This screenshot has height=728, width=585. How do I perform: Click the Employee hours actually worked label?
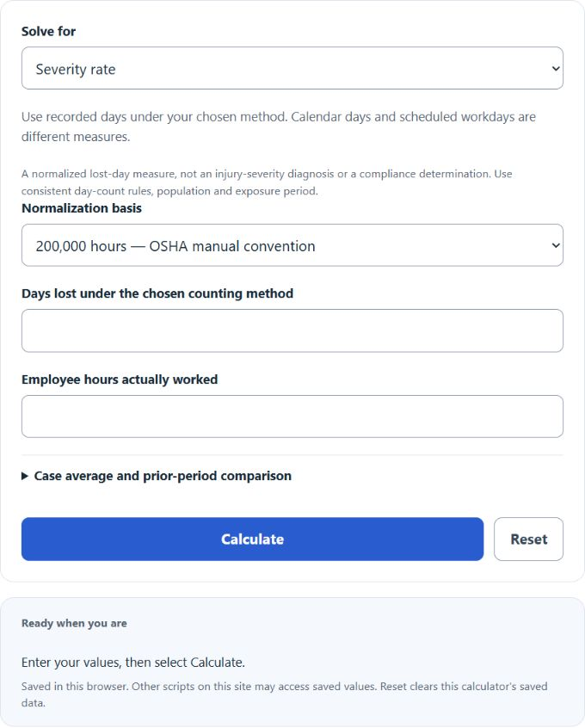click(x=120, y=379)
